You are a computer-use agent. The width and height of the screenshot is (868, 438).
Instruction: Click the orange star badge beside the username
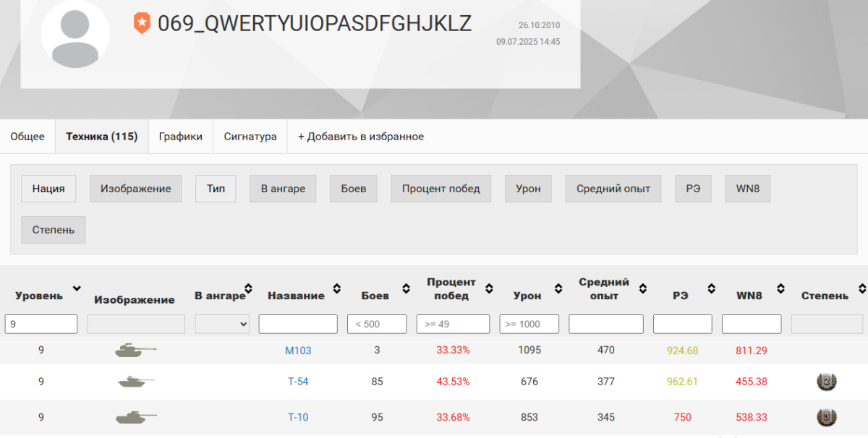[142, 24]
